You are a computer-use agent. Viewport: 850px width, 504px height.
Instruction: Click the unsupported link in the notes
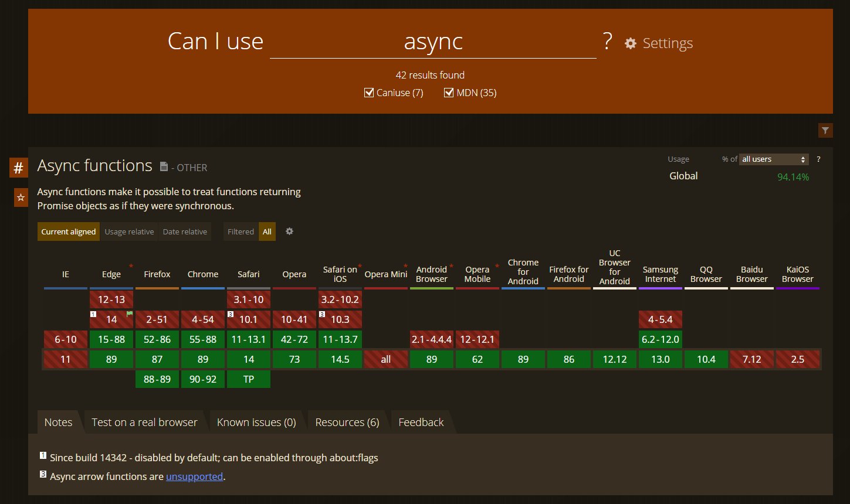click(195, 476)
